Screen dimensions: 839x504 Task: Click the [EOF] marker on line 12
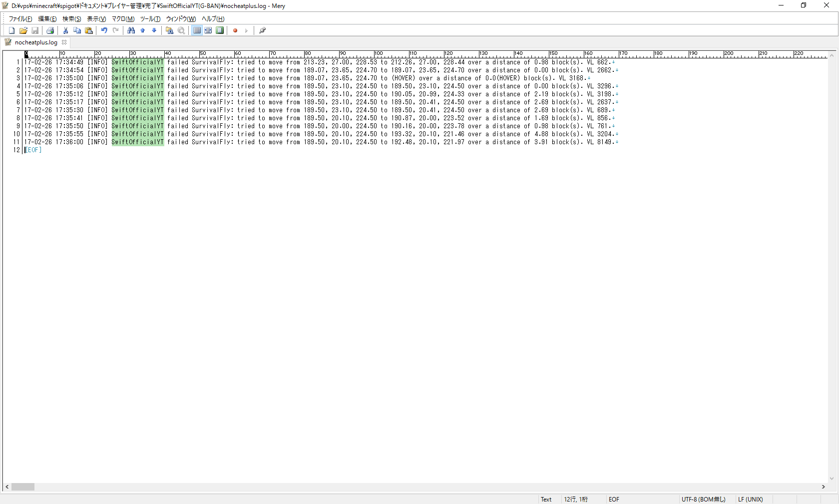[33, 150]
